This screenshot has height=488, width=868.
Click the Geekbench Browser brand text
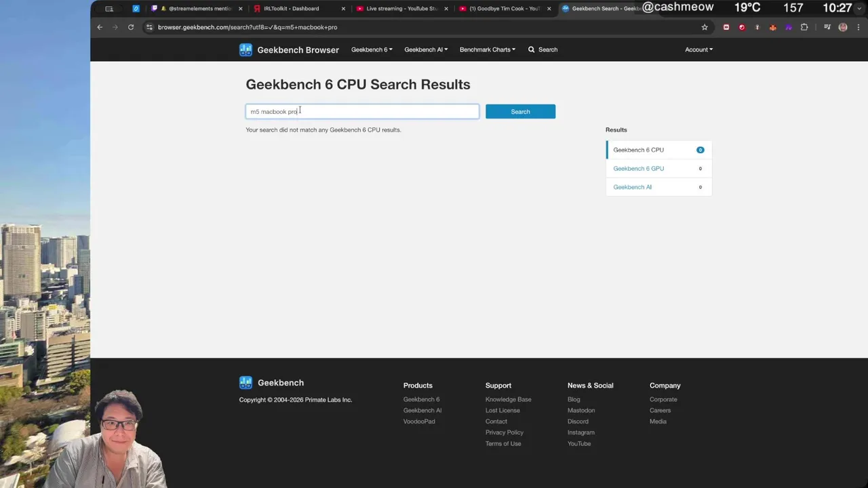[x=298, y=50]
